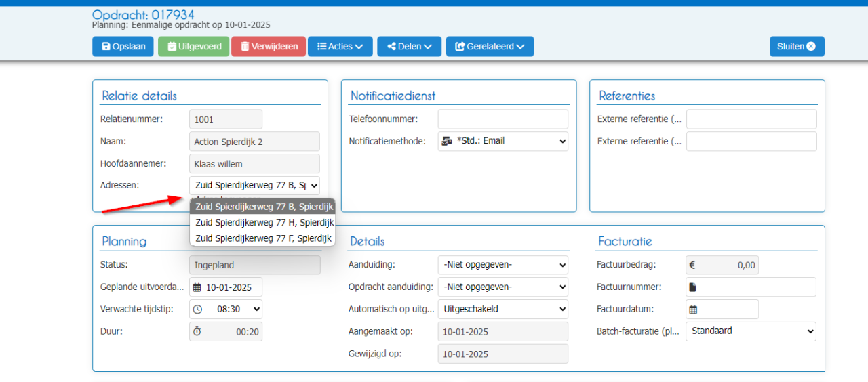Open the Batch-facturatie Standaard dropdown
Screen dimensions: 868x382
(751, 331)
